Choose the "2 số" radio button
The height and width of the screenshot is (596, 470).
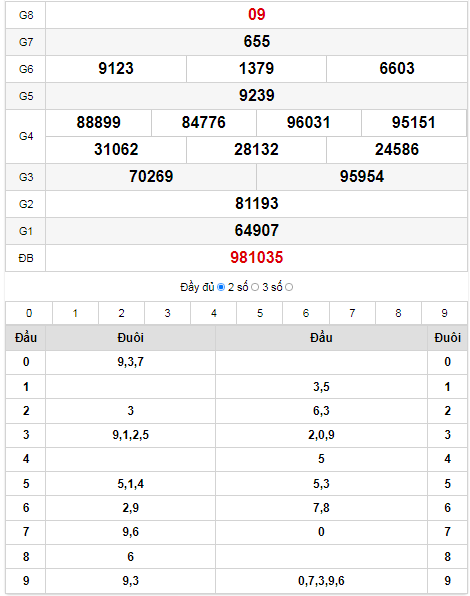coord(255,287)
